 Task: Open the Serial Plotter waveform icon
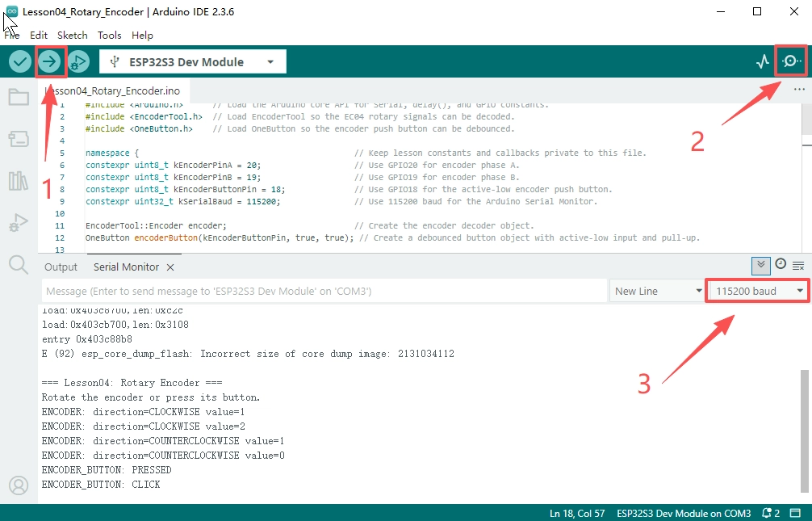click(x=762, y=61)
